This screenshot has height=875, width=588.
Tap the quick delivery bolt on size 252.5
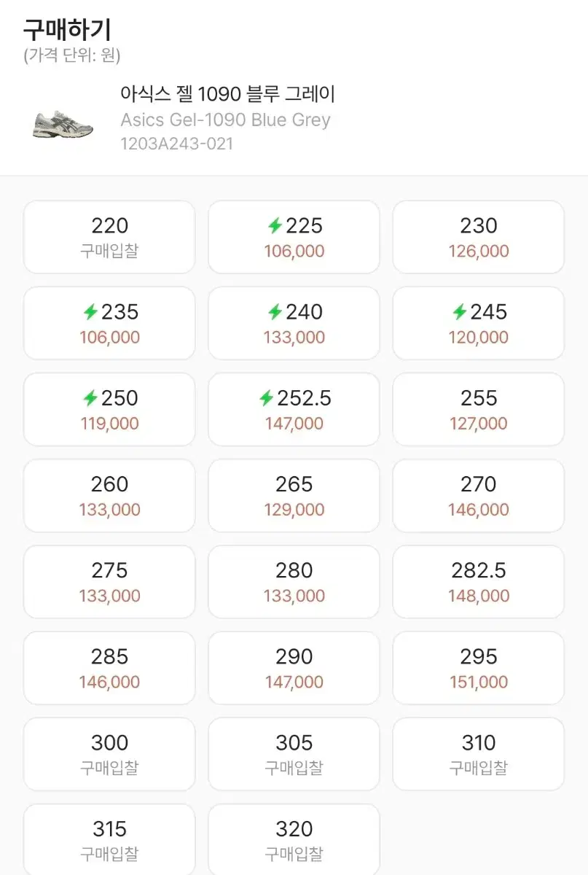point(267,398)
